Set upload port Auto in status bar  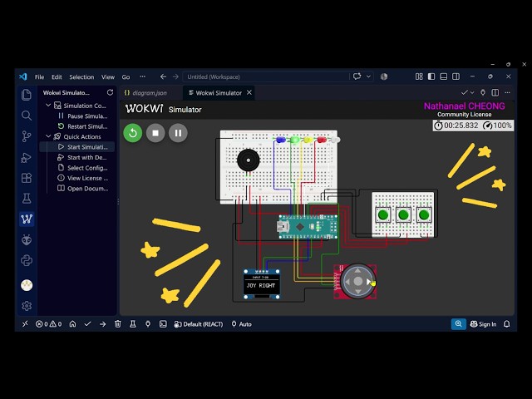241,324
